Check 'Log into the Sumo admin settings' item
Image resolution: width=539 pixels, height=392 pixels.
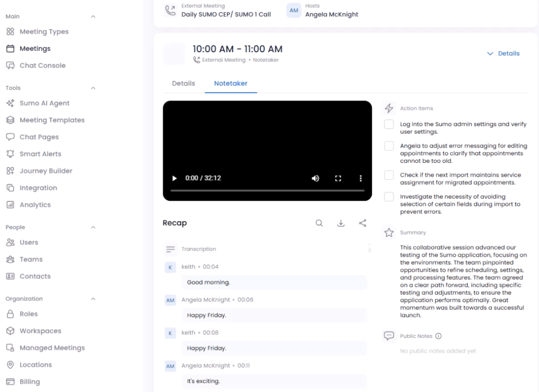point(389,124)
